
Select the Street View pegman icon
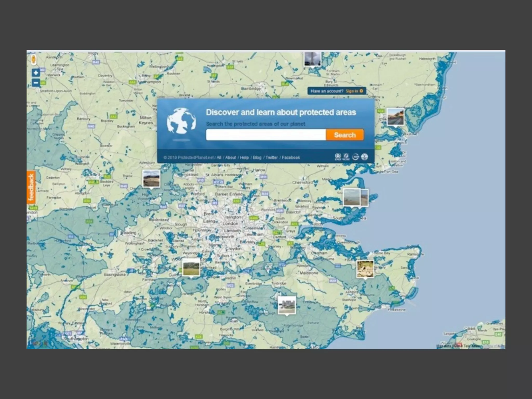[x=34, y=60]
